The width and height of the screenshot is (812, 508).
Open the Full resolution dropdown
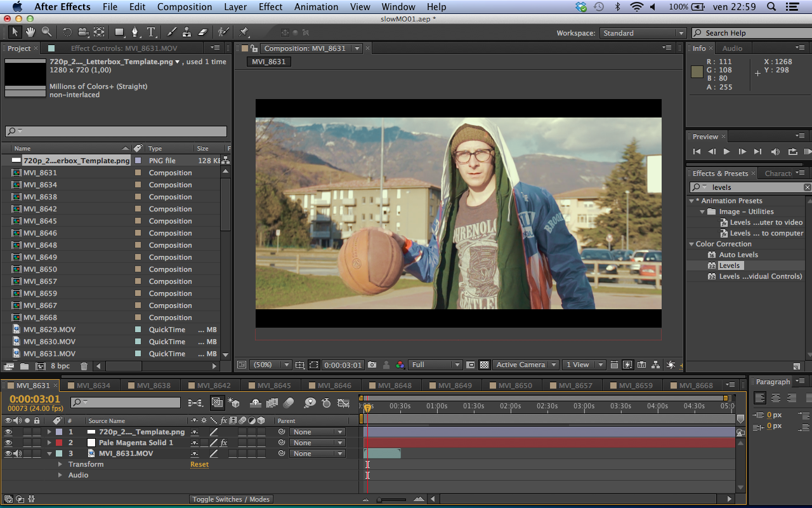436,365
